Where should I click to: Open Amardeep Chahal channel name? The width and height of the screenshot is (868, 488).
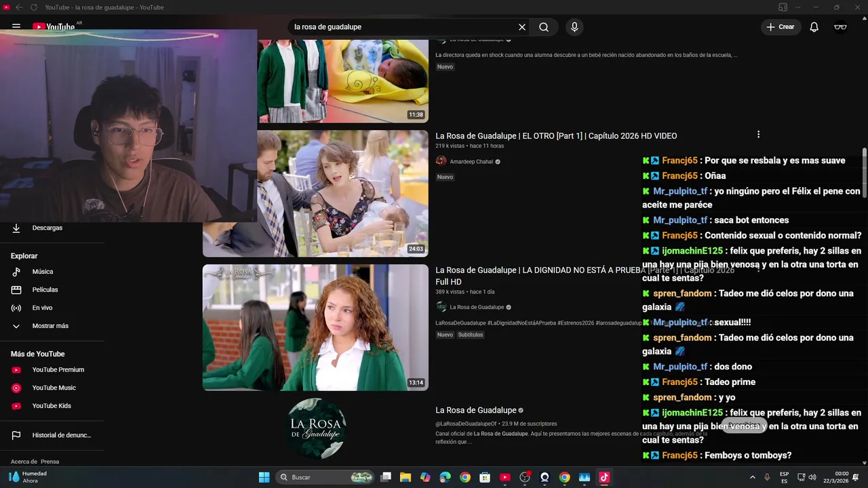[471, 162]
